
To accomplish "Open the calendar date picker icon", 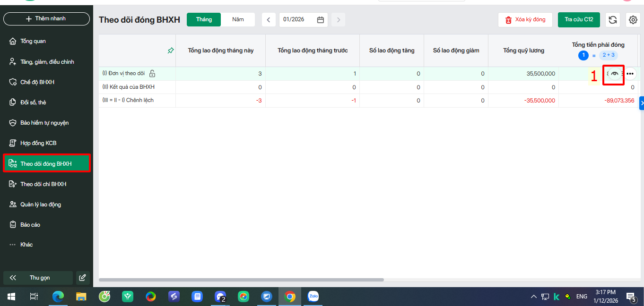I will pos(321,20).
